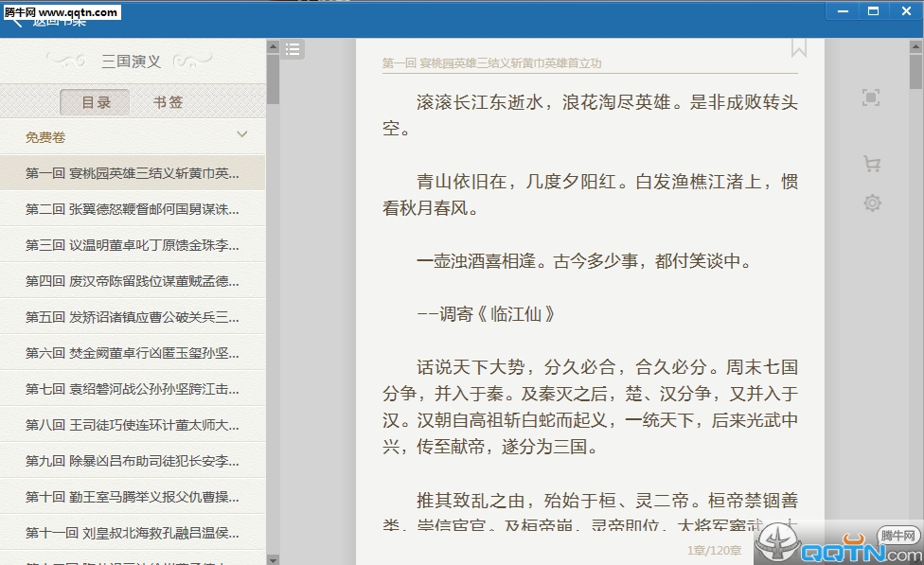Switch to the 书签 tab
Screen dimensions: 924x565
[168, 102]
